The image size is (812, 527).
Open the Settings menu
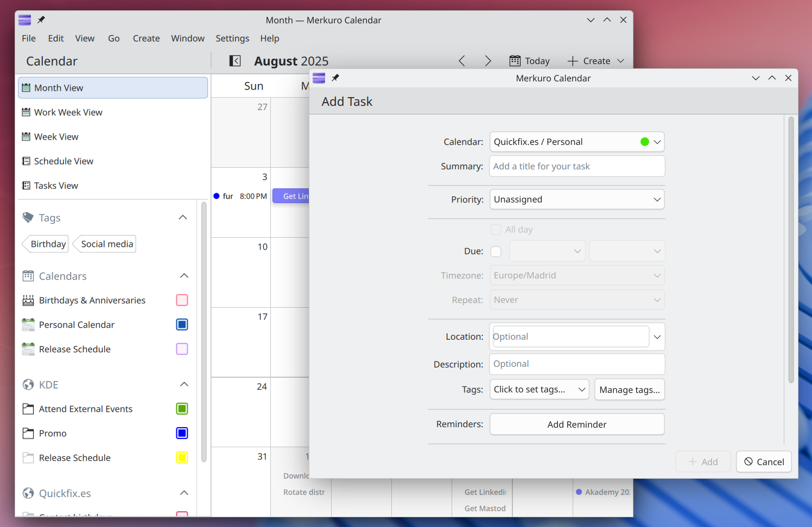[232, 39]
